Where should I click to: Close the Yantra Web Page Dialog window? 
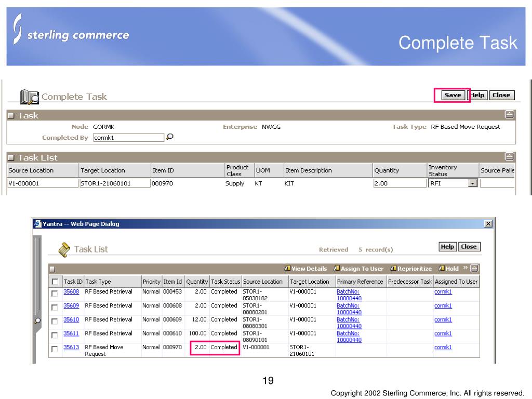(488, 223)
